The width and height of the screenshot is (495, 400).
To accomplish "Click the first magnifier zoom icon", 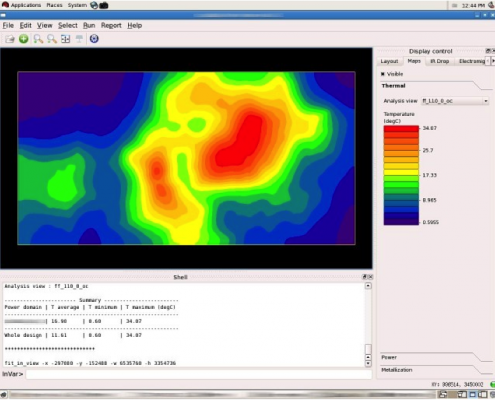I will (38, 39).
